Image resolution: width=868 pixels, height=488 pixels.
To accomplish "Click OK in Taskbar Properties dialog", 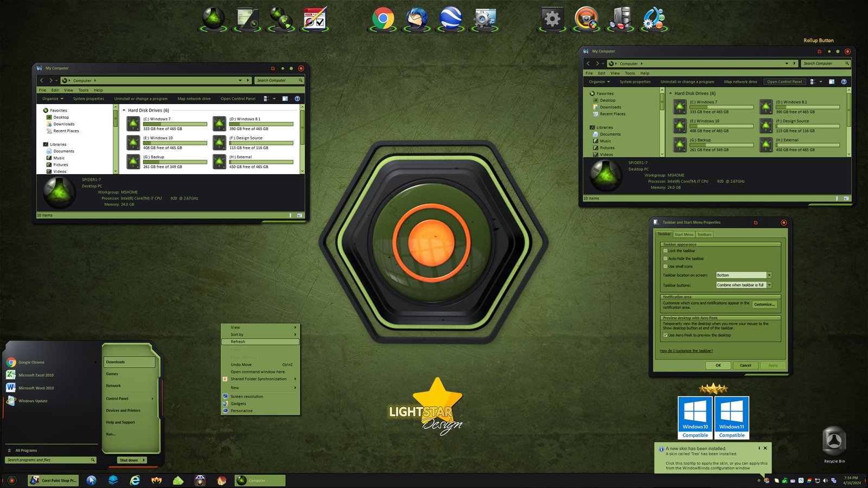I will coord(718,365).
